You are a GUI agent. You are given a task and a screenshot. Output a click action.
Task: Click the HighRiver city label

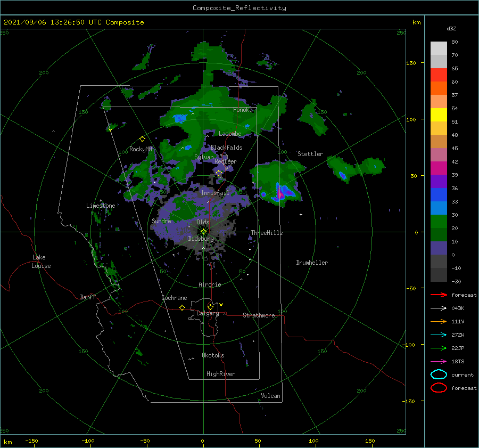point(220,374)
